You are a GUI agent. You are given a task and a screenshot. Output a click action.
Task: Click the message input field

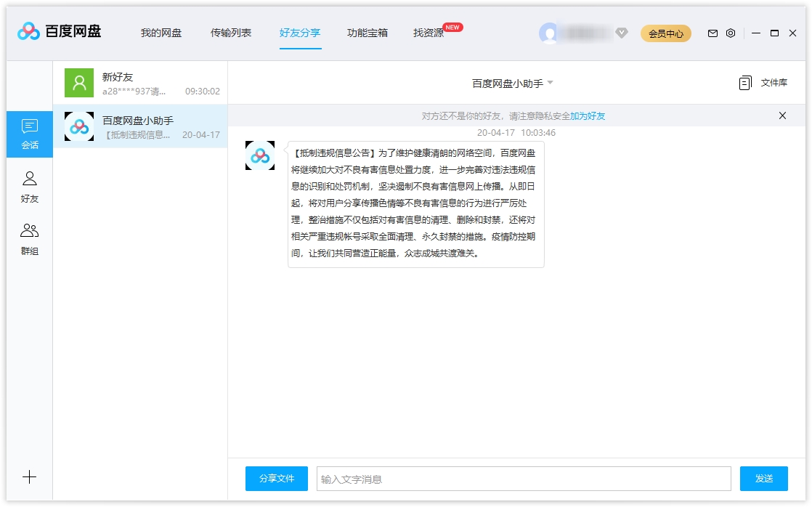click(523, 478)
